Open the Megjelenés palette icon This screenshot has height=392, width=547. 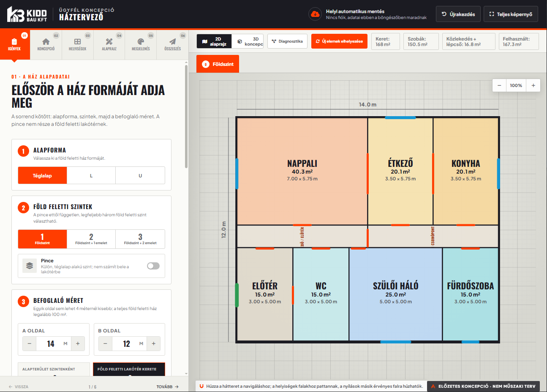click(141, 41)
